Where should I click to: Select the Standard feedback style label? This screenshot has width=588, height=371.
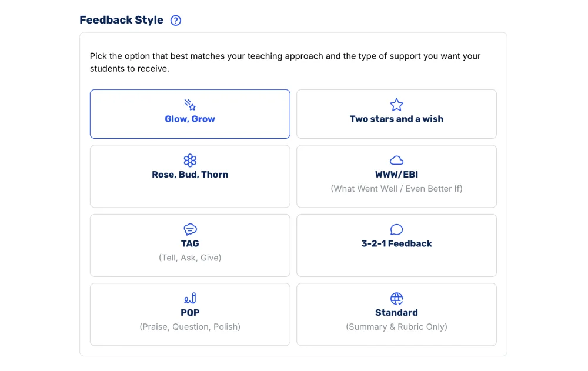tap(396, 312)
